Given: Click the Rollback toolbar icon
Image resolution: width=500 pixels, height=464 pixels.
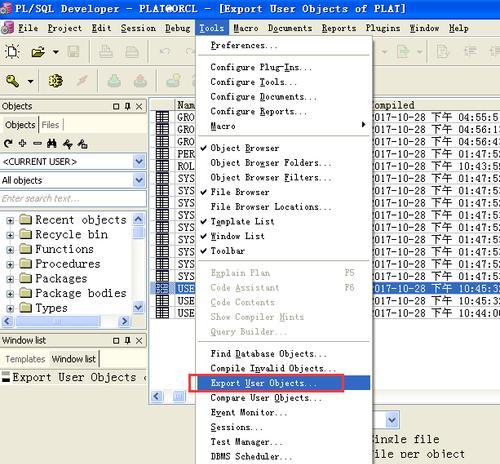Looking at the screenshot, I should tap(140, 81).
